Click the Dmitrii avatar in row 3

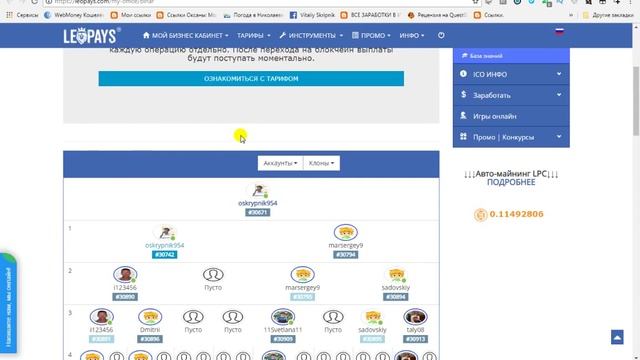[x=150, y=317]
